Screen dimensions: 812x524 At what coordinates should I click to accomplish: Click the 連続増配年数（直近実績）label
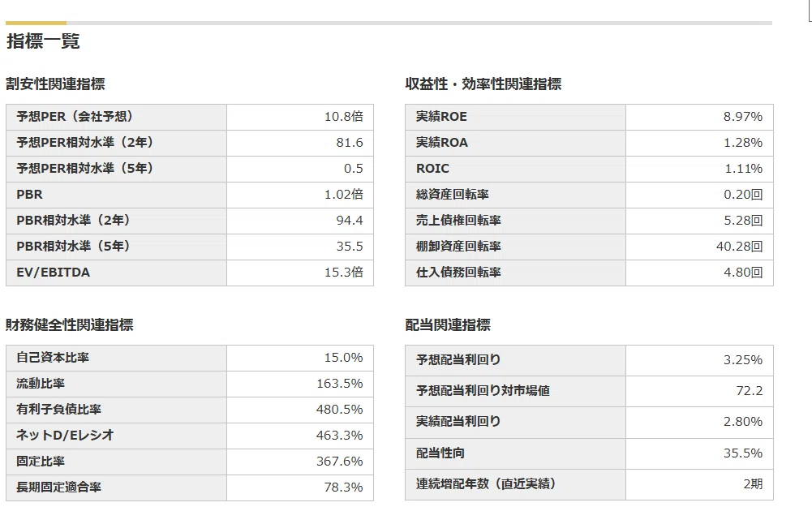click(486, 483)
